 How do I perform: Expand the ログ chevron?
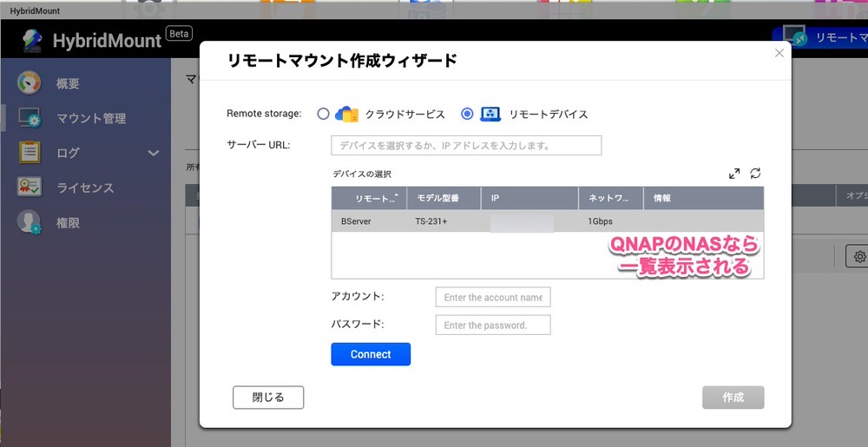[154, 154]
